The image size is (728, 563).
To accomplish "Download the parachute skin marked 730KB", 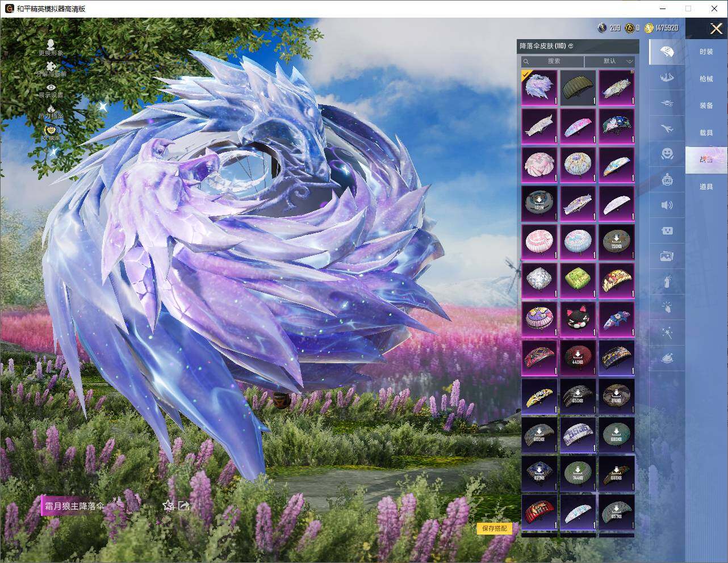I will [617, 242].
